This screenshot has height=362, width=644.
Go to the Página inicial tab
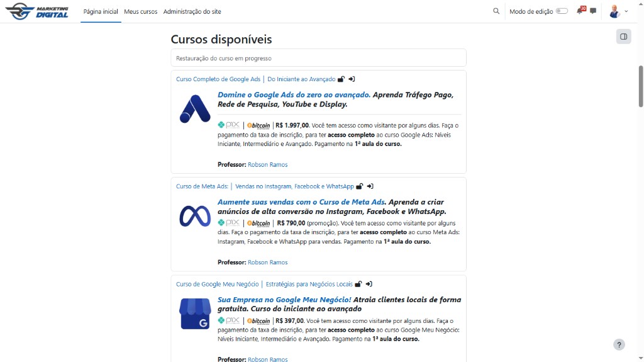[101, 11]
